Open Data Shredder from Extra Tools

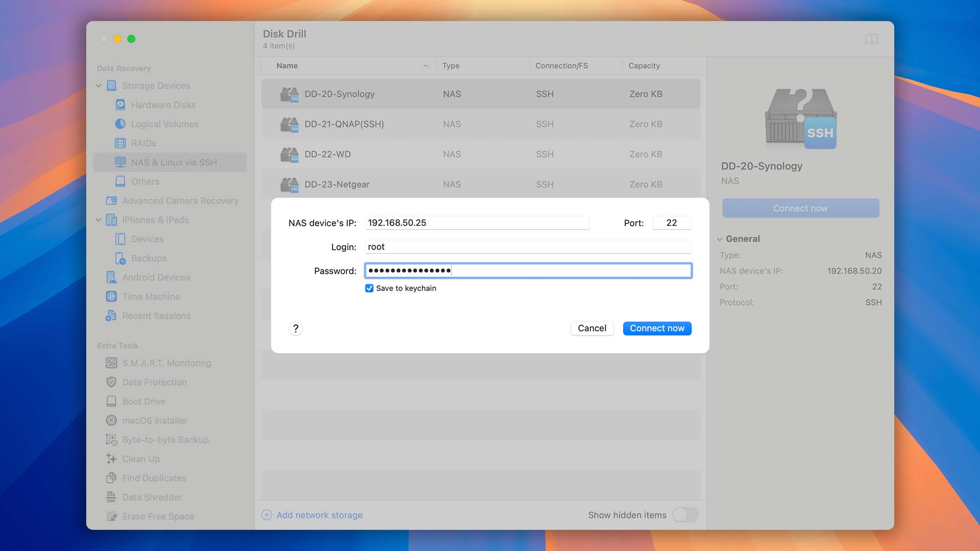170,497
